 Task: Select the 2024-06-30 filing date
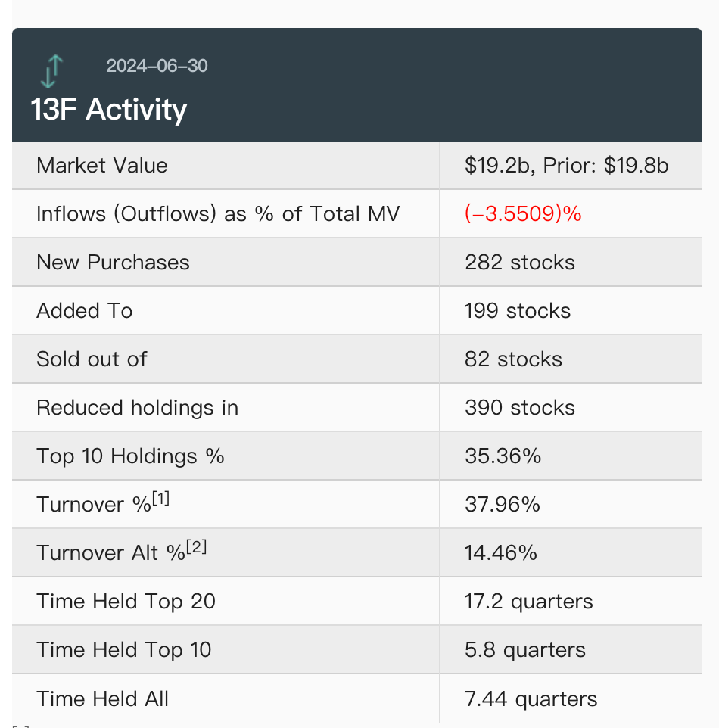[x=157, y=65]
